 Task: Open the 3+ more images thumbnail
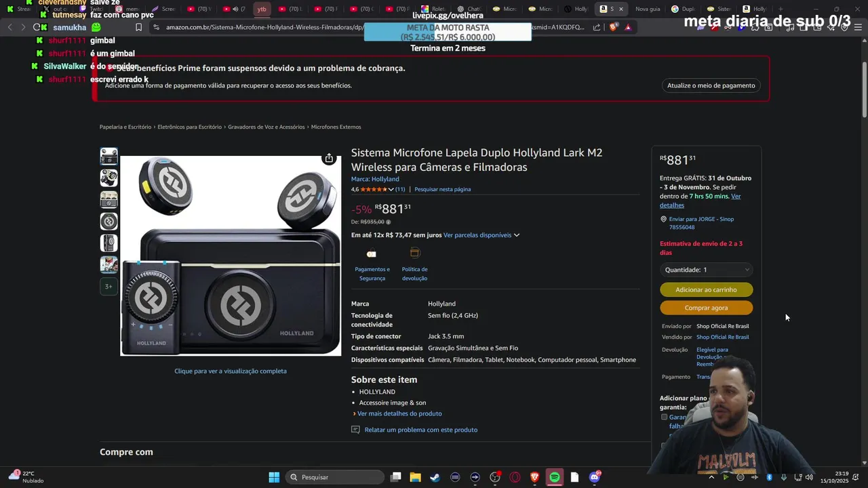point(108,287)
